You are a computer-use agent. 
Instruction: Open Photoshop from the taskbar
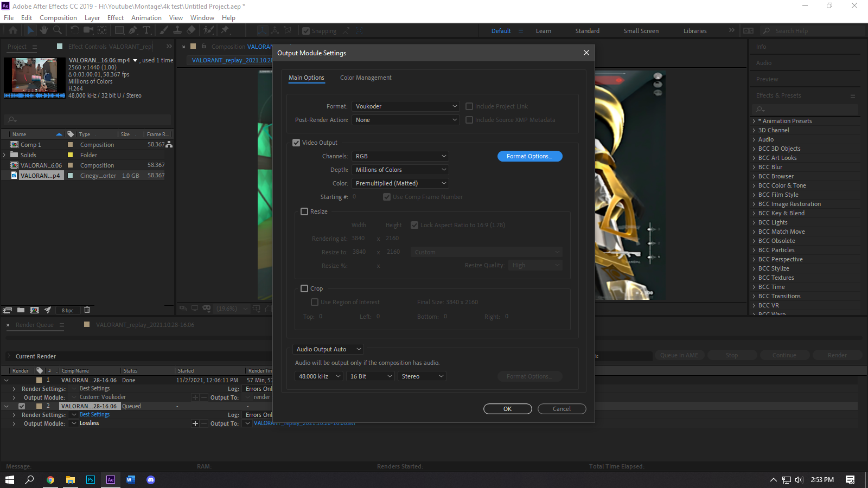click(91, 480)
